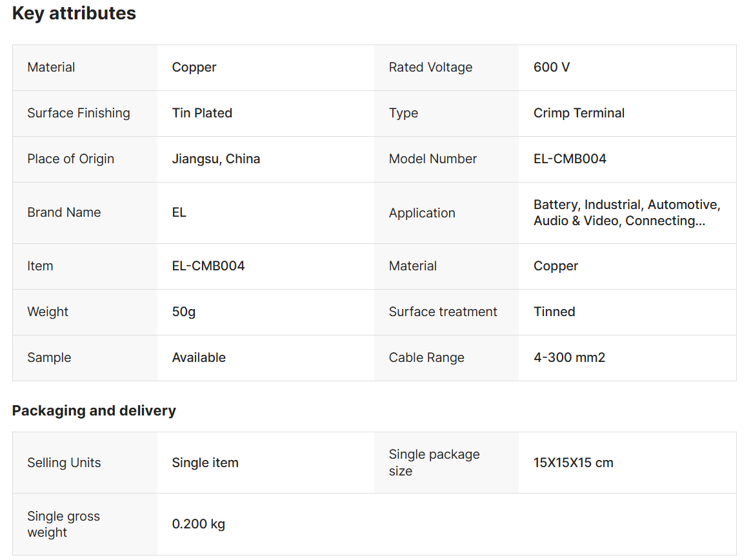Click the Sample Available value
751x560 pixels.
click(x=199, y=358)
